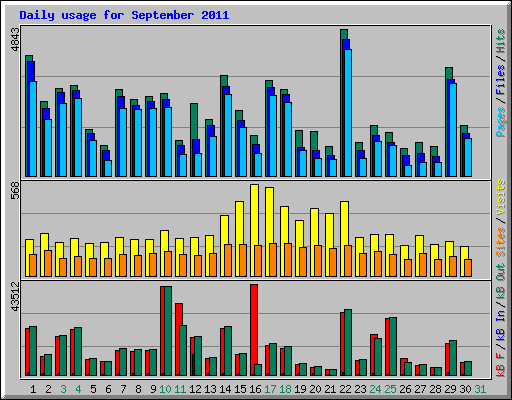Screen dimensions: 512x400
Task: Select the 43512 y-axis value label
Action: 15,297
